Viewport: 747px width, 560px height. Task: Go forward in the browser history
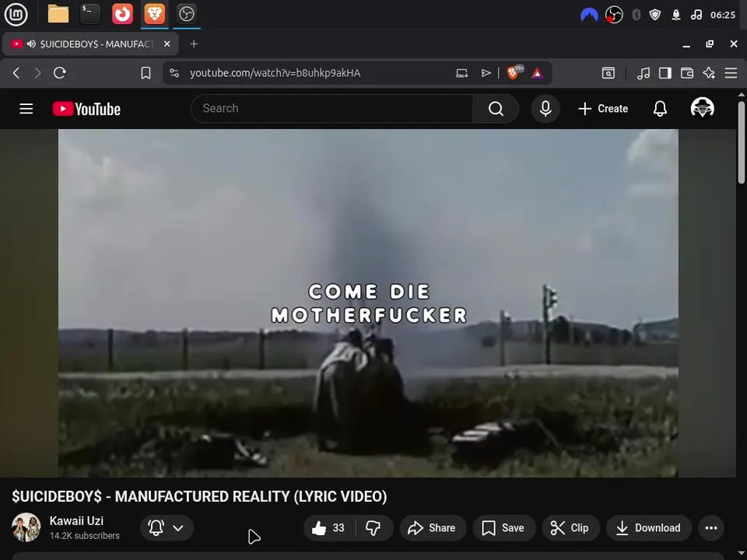click(37, 73)
